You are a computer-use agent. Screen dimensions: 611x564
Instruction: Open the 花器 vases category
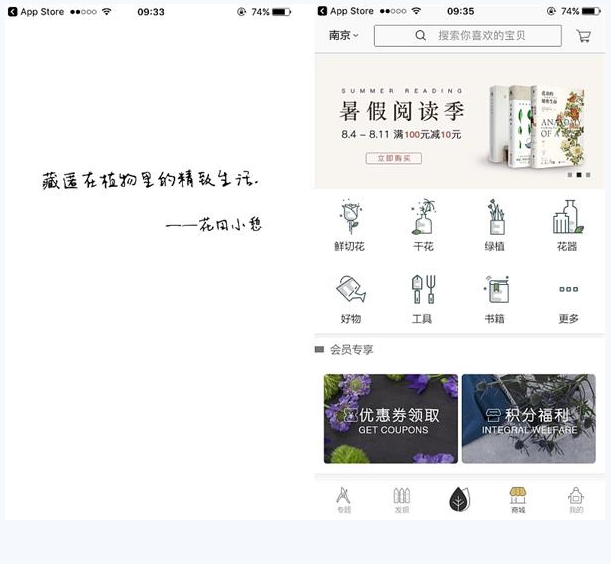[x=567, y=223]
